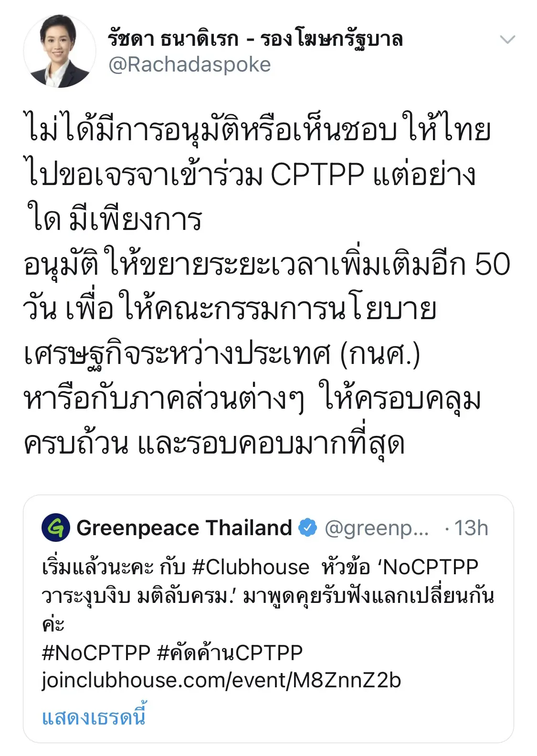Click the number 50 in the tweet
This screenshot has height=756, width=537.
pyautogui.click(x=492, y=264)
